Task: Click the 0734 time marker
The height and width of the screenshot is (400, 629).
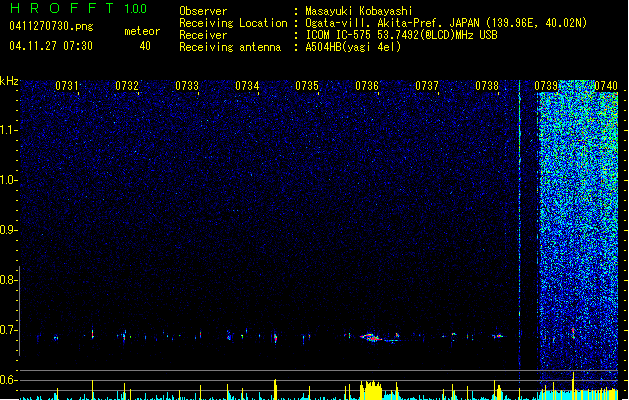Action: pyautogui.click(x=247, y=86)
